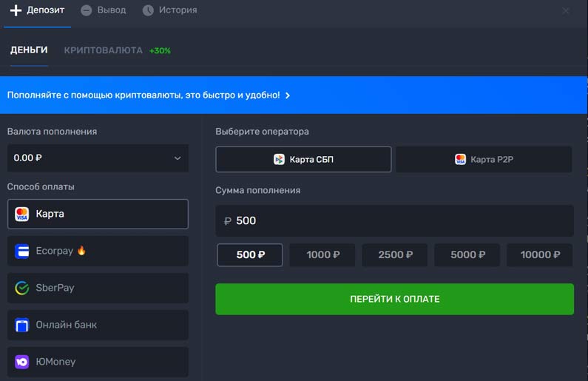Image resolution: width=588 pixels, height=381 pixels.
Task: Close the deposit dialog with the X
Action: (x=566, y=10)
